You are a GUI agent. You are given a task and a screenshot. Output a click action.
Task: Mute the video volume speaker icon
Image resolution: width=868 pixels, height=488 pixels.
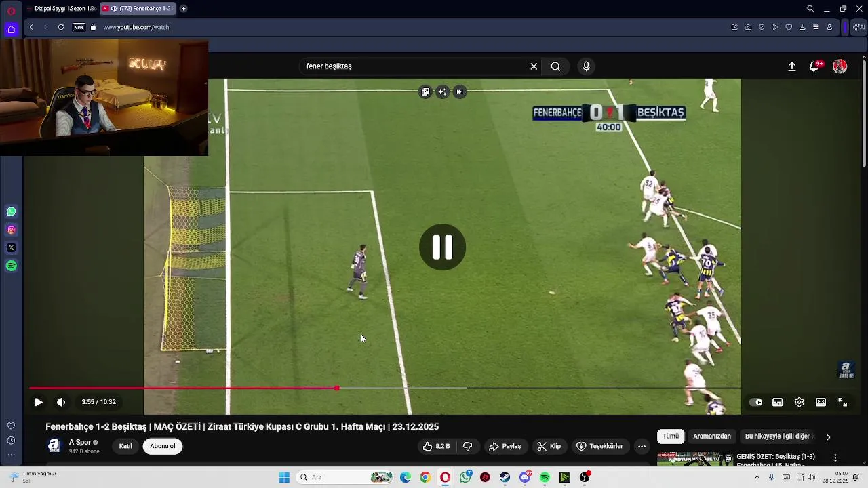pyautogui.click(x=61, y=402)
